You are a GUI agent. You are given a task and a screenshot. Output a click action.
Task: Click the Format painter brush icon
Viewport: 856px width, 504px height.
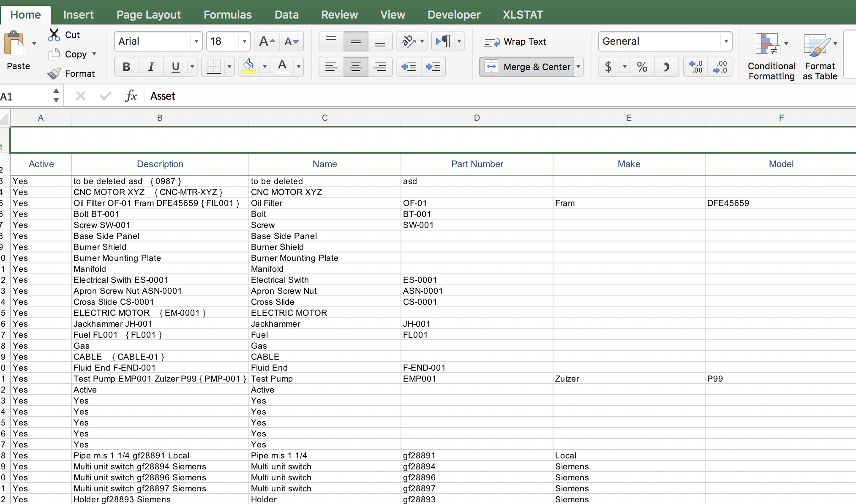[x=54, y=74]
